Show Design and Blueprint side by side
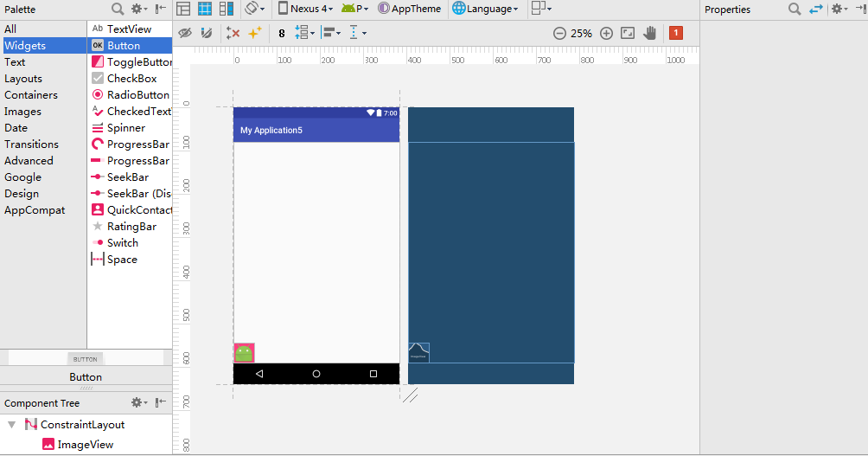 tap(227, 9)
